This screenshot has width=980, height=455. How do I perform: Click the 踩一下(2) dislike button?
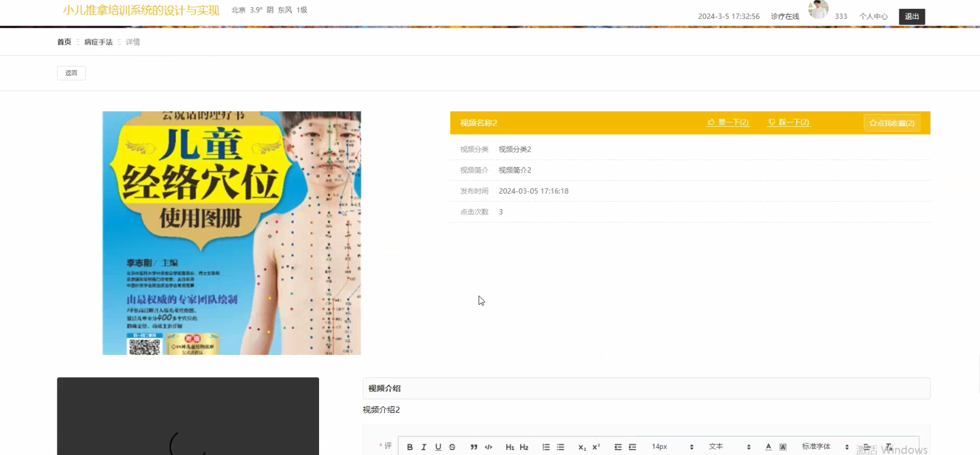pyautogui.click(x=789, y=122)
